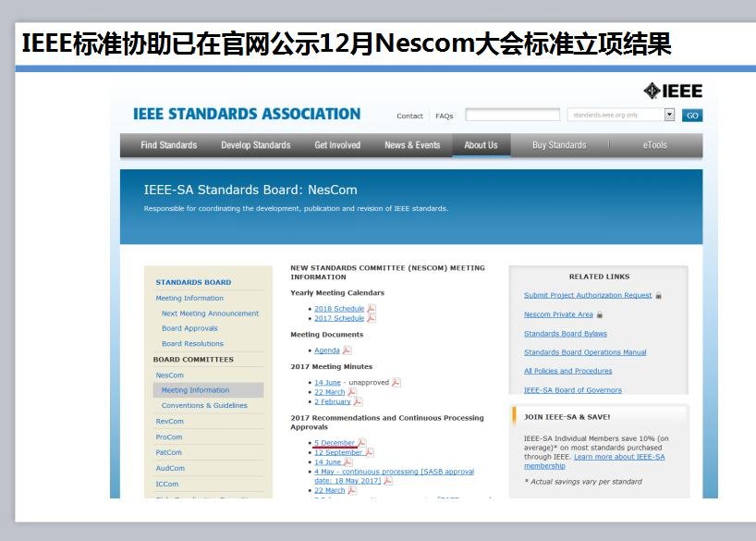Screen dimensions: 756x541
Task: Click the 2017 Schedule link
Action: pos(339,318)
